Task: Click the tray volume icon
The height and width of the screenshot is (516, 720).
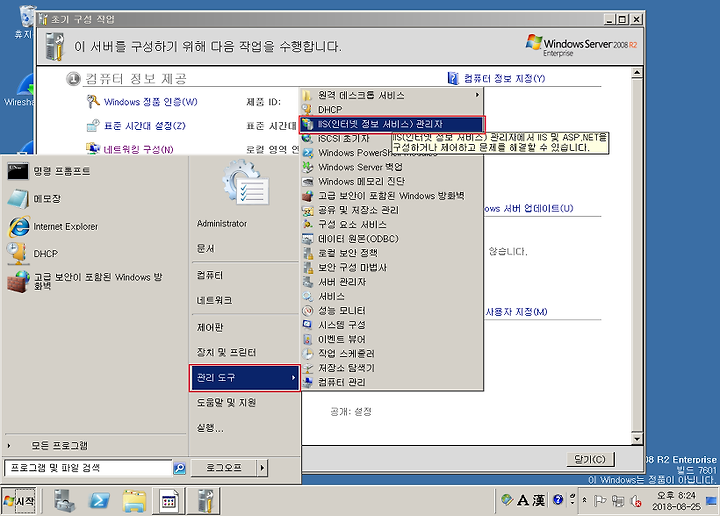Action: click(x=636, y=501)
